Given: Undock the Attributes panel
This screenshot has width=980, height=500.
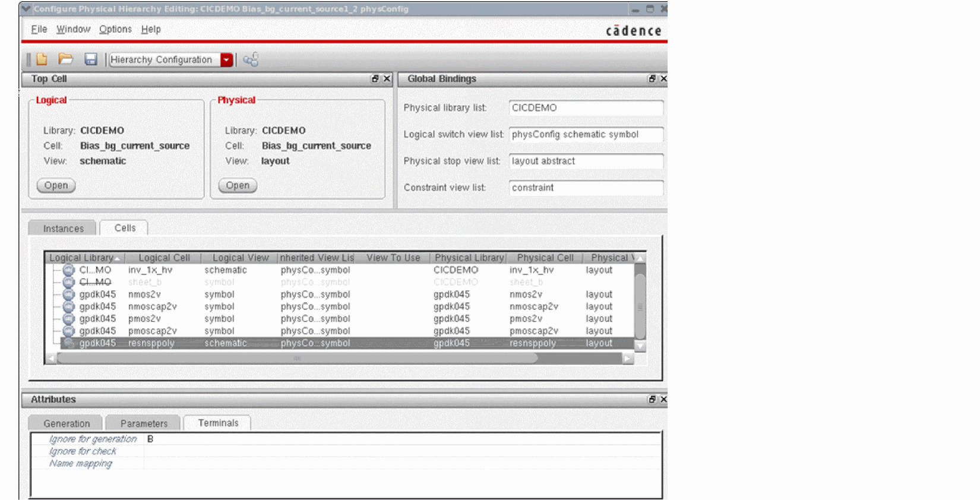Looking at the screenshot, I should (x=652, y=400).
